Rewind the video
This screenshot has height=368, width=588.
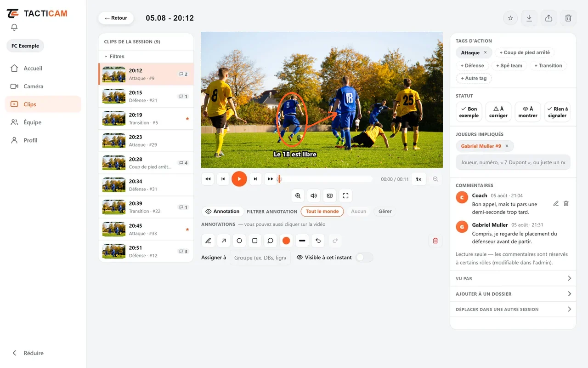(208, 179)
